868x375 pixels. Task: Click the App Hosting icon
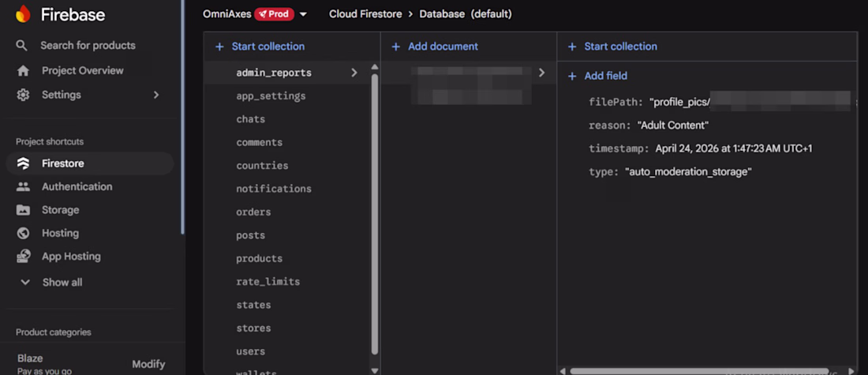(x=23, y=257)
